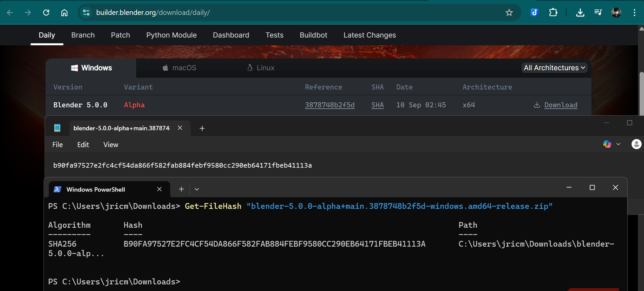Go to browser home page icon

click(x=64, y=12)
